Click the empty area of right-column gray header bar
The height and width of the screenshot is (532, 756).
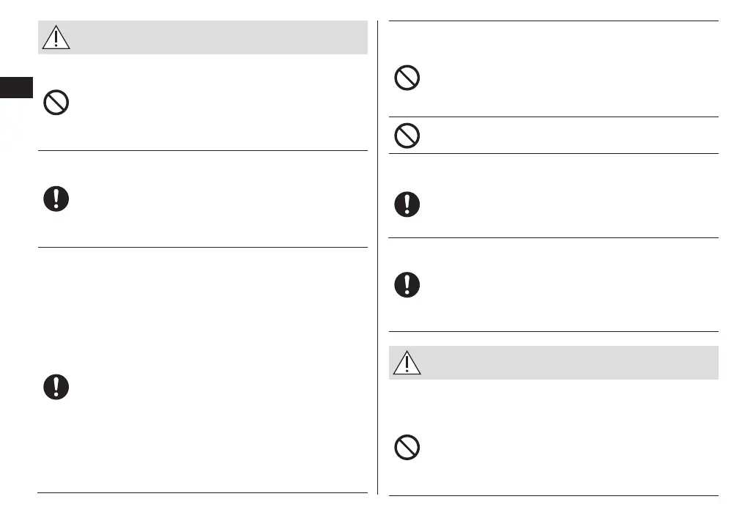click(x=564, y=363)
